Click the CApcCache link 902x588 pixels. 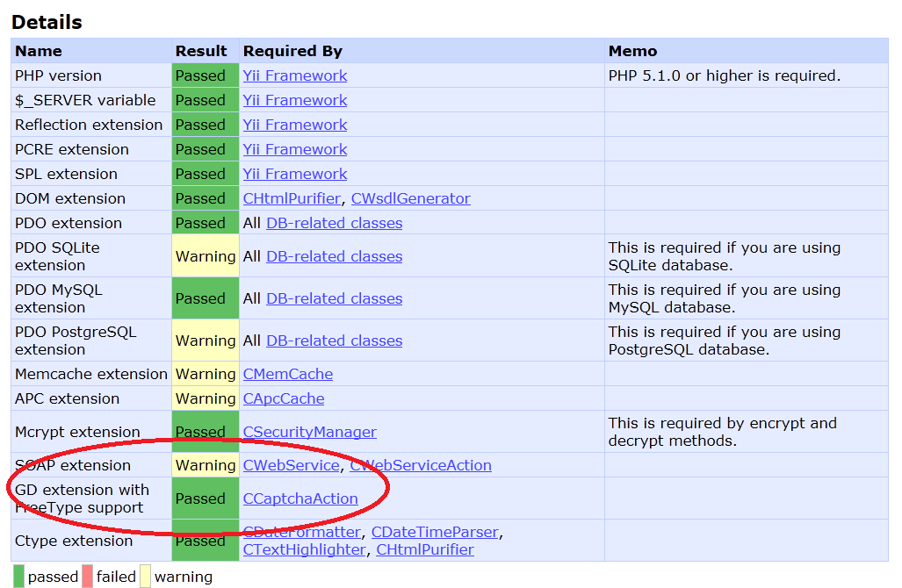pos(283,398)
